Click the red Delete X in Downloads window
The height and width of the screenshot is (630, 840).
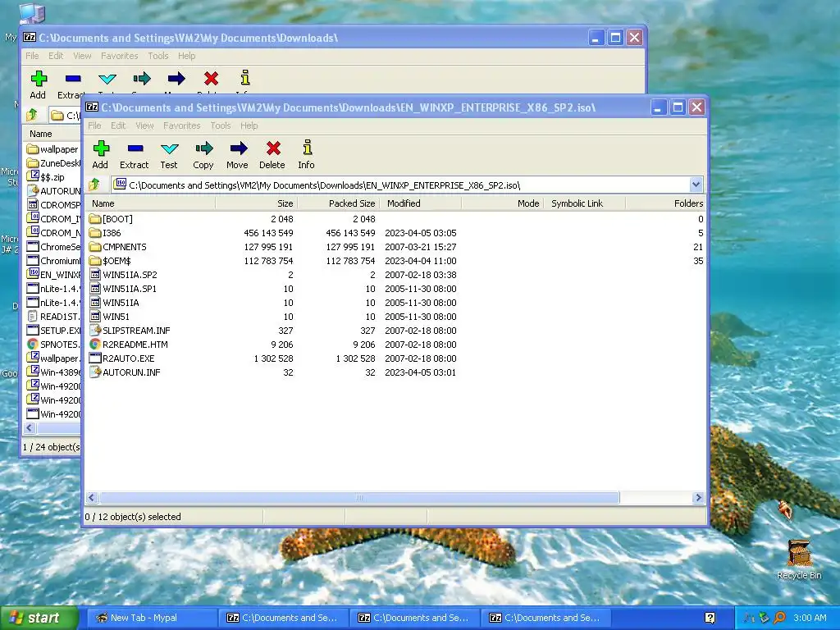pyautogui.click(x=211, y=79)
